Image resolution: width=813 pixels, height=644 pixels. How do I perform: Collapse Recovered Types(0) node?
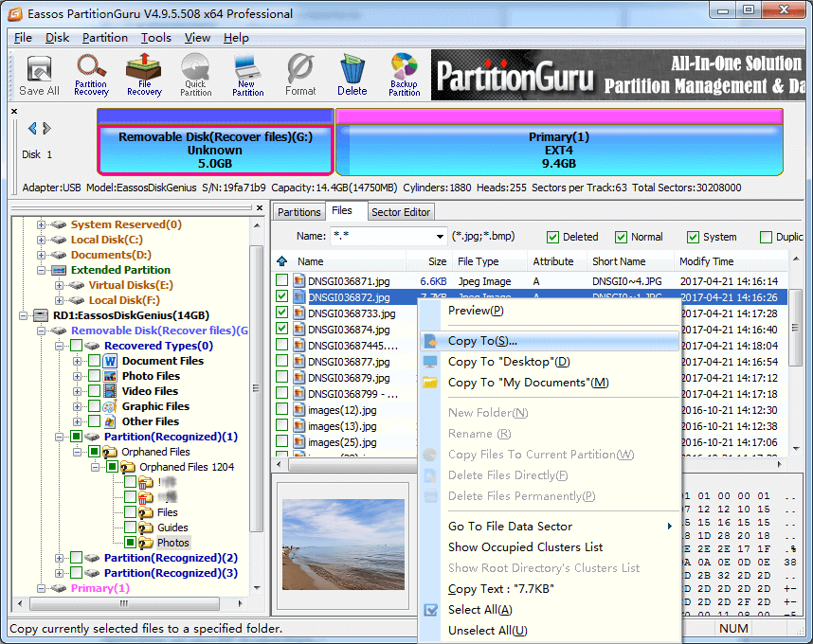point(59,346)
